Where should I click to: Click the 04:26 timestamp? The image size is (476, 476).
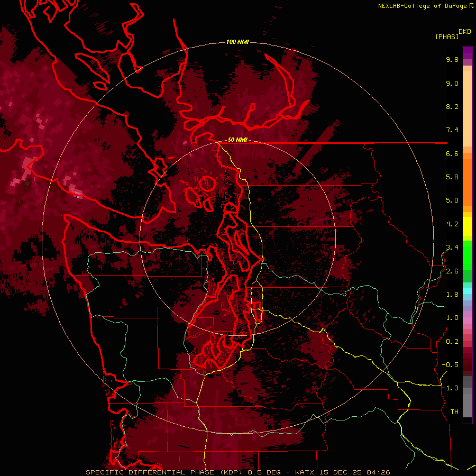[378, 472]
